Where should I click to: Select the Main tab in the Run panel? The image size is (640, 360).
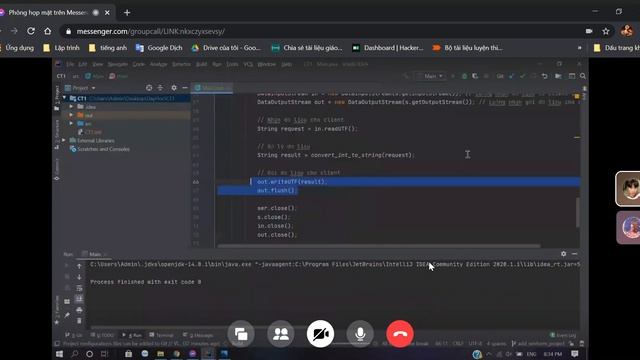95,254
